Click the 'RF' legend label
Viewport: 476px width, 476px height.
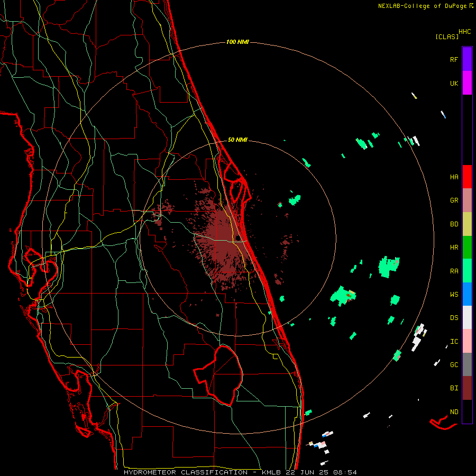[454, 59]
